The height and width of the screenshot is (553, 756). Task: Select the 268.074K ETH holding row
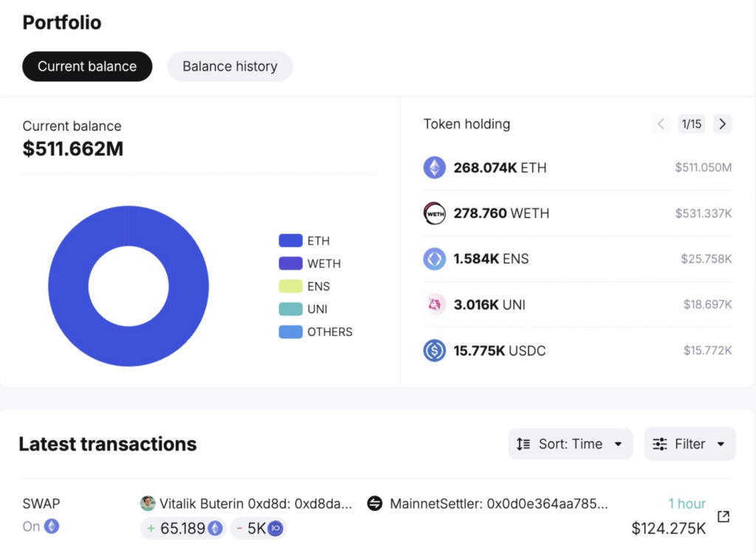coord(577,168)
